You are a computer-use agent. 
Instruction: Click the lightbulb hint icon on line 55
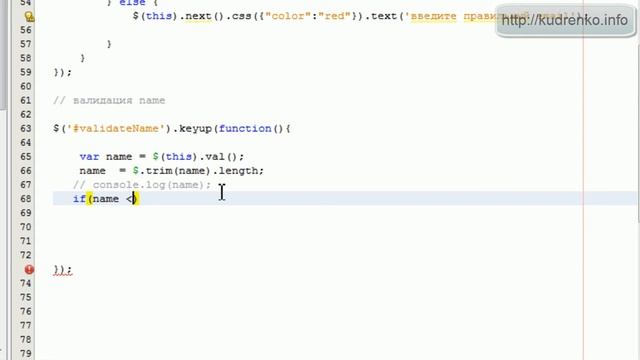[x=29, y=16]
